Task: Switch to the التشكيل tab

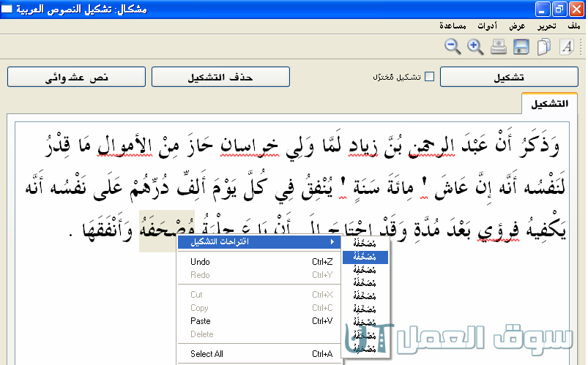Action: pyautogui.click(x=549, y=104)
